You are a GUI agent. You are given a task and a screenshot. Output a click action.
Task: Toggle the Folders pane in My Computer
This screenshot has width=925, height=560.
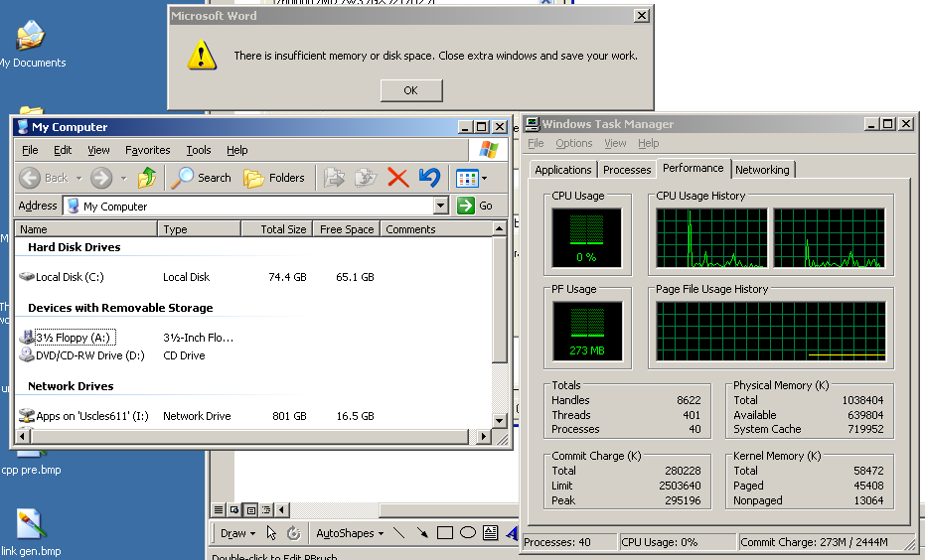(x=274, y=178)
